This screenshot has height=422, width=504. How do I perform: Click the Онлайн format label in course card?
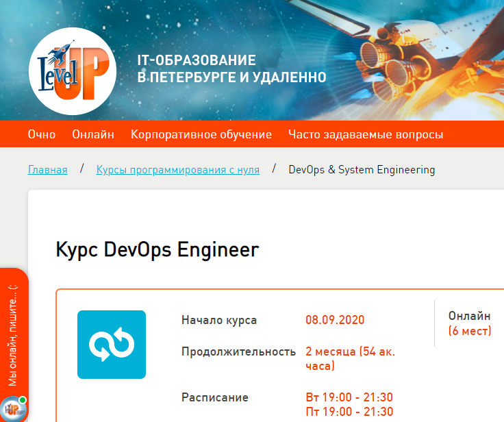tap(470, 316)
